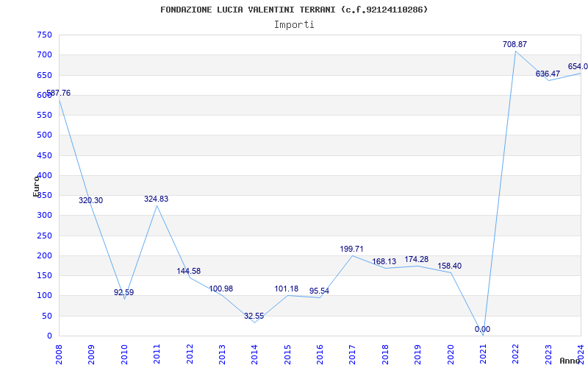Click the year 2016 axis label
588x368 pixels.
point(320,355)
